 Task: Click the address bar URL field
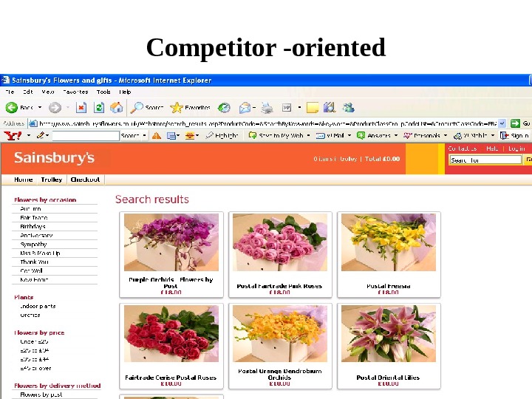[x=267, y=123]
